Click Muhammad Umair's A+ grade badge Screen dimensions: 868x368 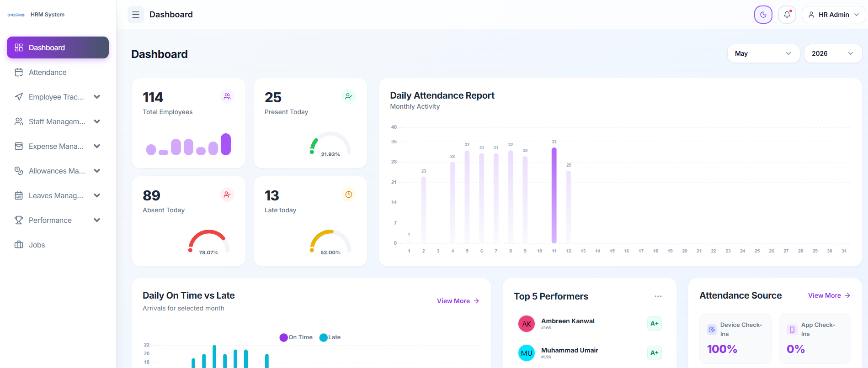pyautogui.click(x=655, y=353)
